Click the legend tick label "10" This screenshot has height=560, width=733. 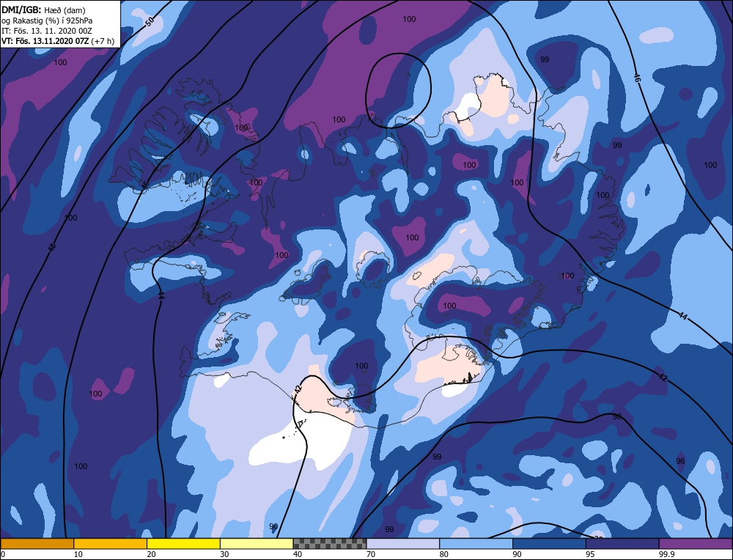click(78, 554)
